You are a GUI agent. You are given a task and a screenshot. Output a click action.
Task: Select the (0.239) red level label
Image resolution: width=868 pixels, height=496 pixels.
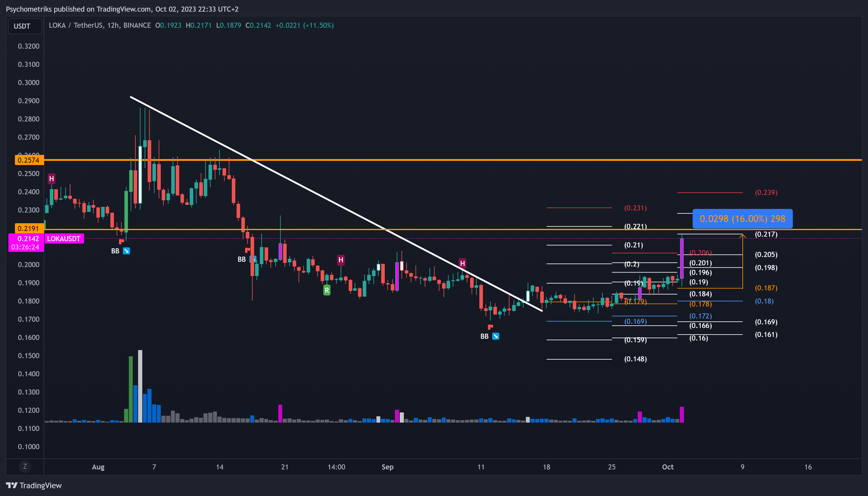pos(766,192)
